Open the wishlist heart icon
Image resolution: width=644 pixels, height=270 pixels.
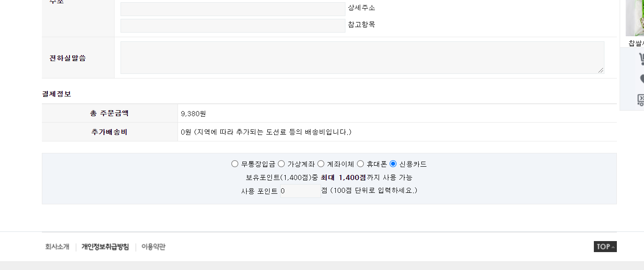pyautogui.click(x=642, y=79)
